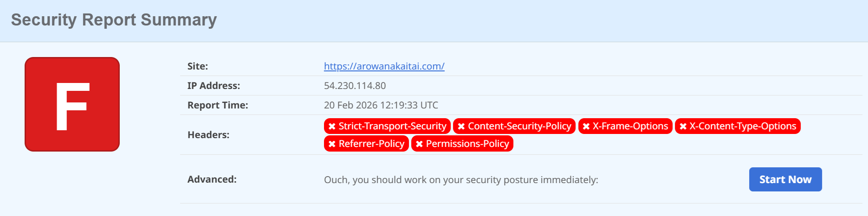
Task: Open the Referrer-Policy header text label
Action: (x=371, y=144)
